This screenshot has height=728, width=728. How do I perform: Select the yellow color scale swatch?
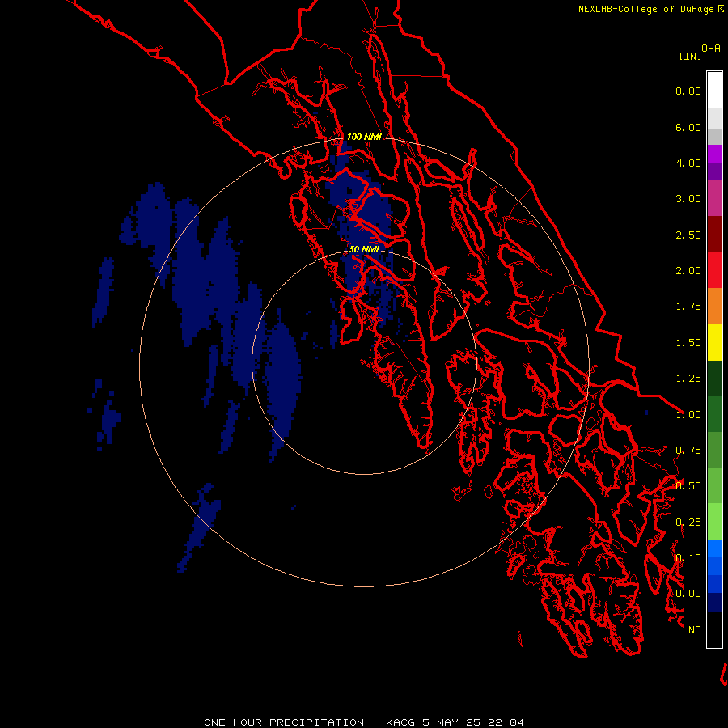tap(714, 342)
